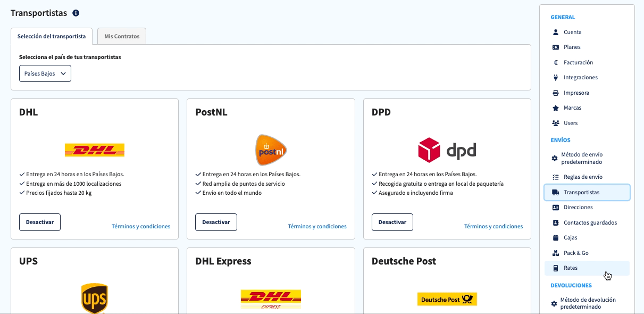Switch to the Mis Contratos tab

click(122, 36)
